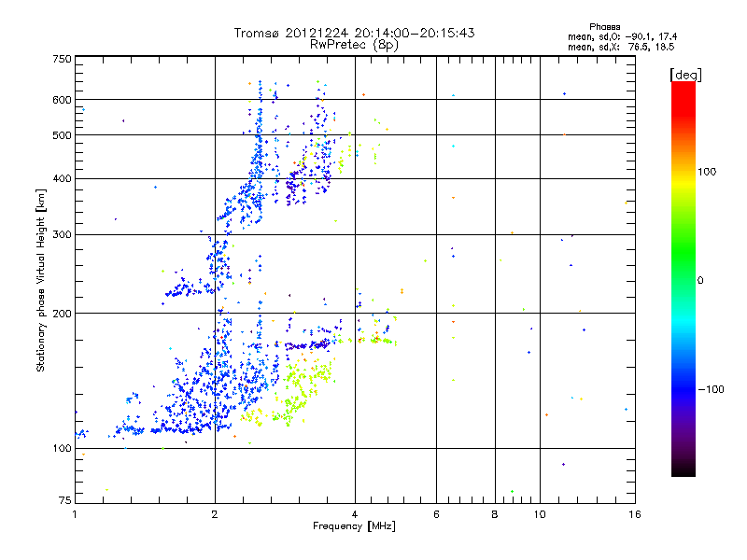Click the x-axis label '6'
The height and width of the screenshot is (560, 747).
click(x=436, y=514)
